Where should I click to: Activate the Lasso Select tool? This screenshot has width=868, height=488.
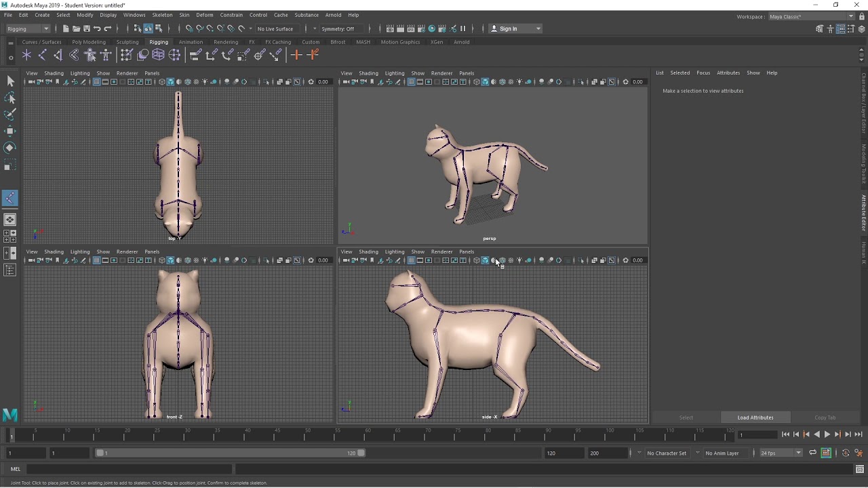click(x=10, y=98)
